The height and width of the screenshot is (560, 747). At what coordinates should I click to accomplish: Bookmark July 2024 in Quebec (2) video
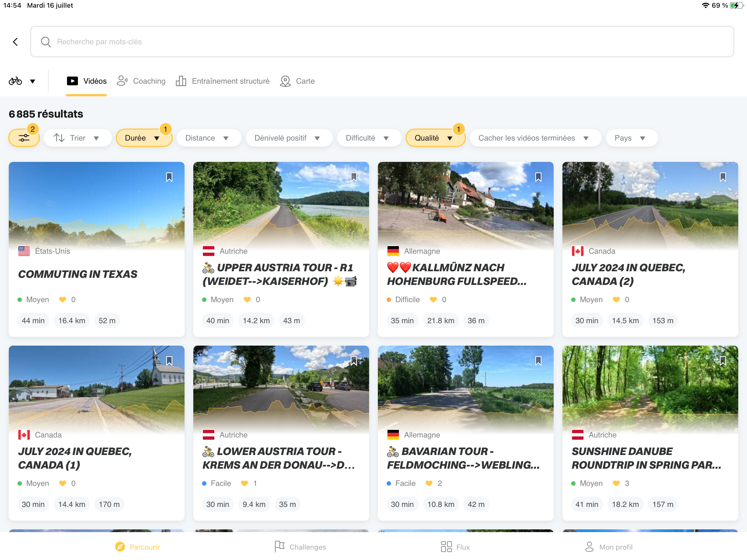point(723,177)
